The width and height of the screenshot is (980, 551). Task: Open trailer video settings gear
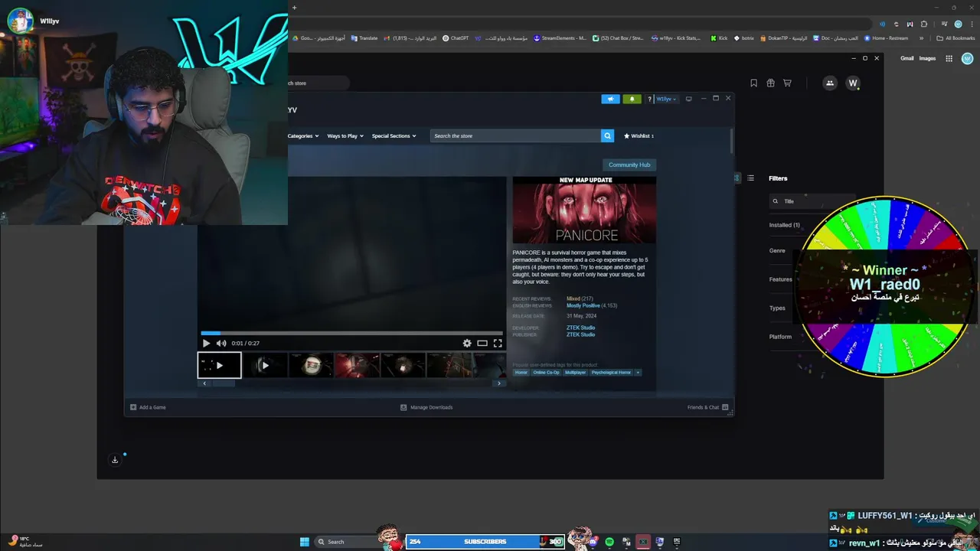click(467, 343)
